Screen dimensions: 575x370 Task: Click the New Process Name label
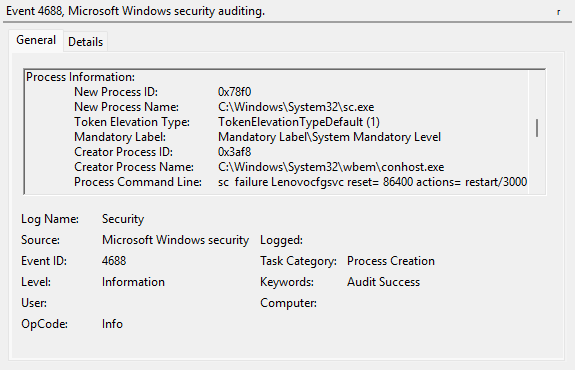click(126, 107)
